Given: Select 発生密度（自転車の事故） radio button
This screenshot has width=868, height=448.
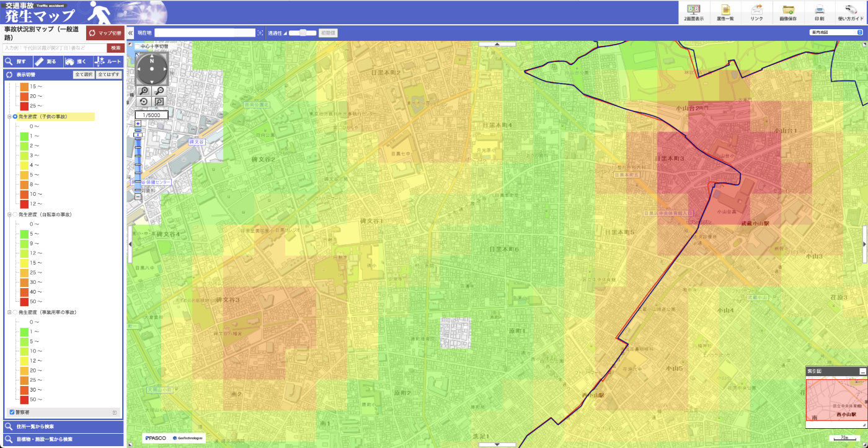Looking at the screenshot, I should (15, 214).
